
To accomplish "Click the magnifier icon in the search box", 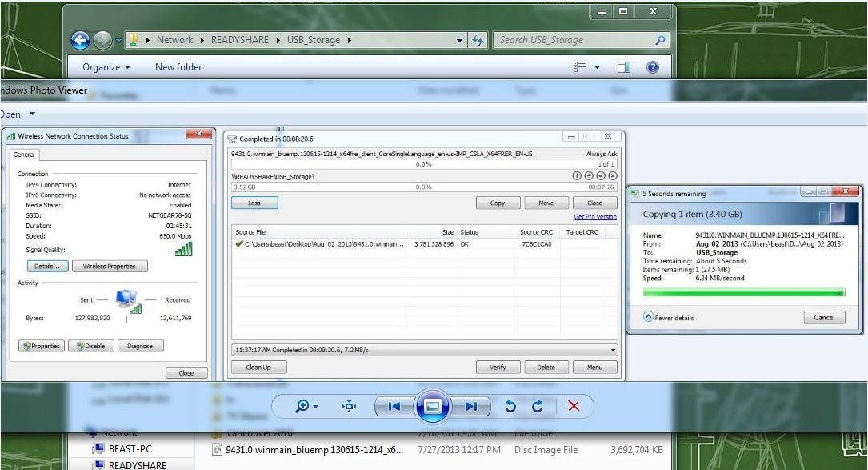I will coord(660,40).
